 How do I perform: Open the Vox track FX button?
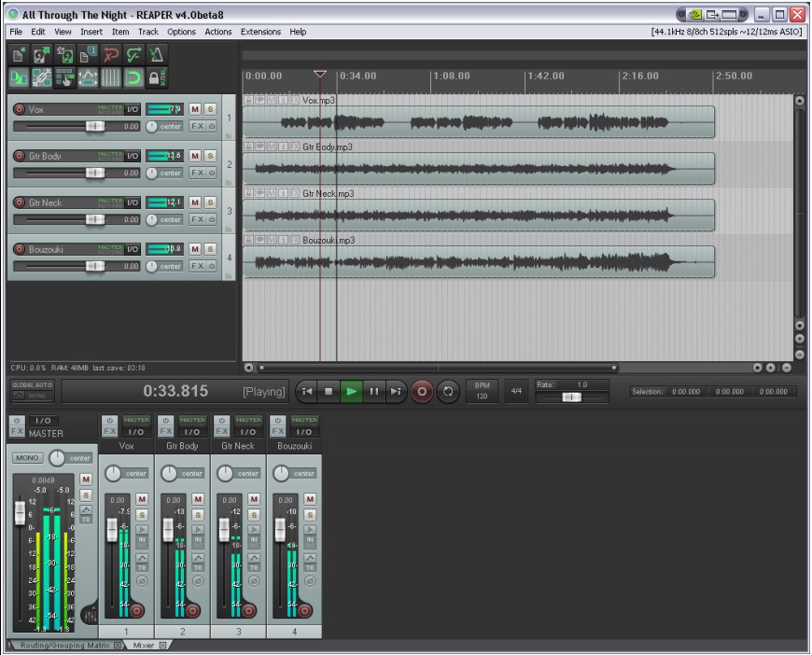197,126
